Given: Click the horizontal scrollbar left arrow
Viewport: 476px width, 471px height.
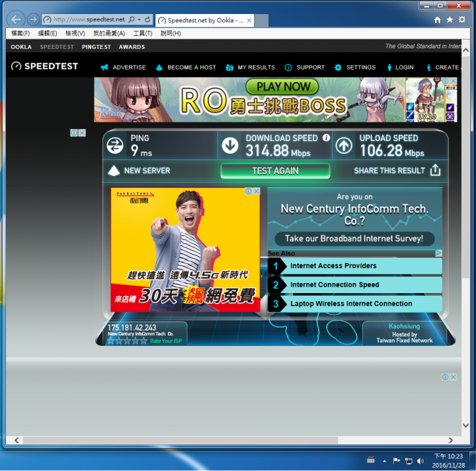Looking at the screenshot, I should 17,440.
